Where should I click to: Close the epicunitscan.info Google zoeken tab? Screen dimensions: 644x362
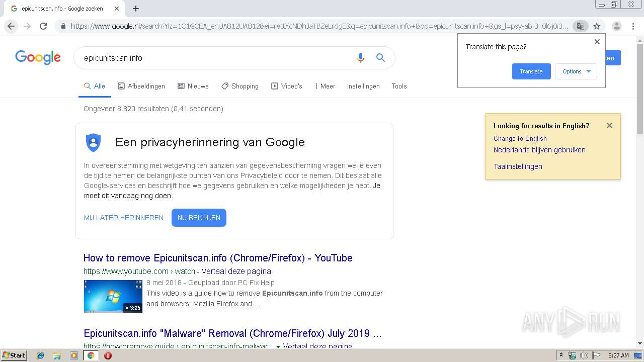click(x=117, y=9)
